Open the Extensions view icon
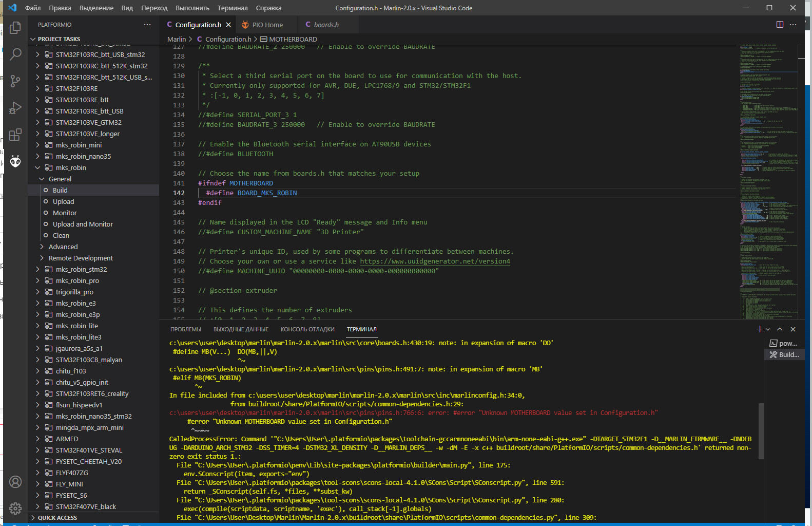Viewport: 812px width, 526px height. pos(15,135)
